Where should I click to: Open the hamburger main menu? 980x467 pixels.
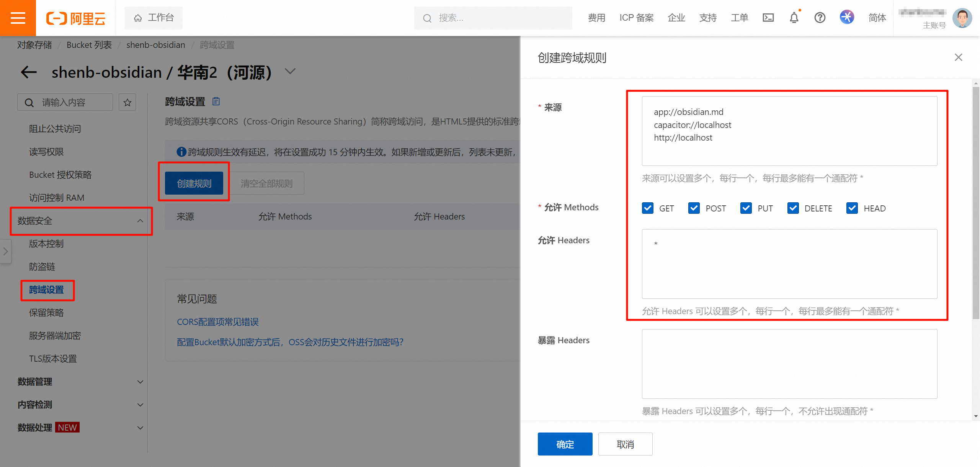click(18, 18)
